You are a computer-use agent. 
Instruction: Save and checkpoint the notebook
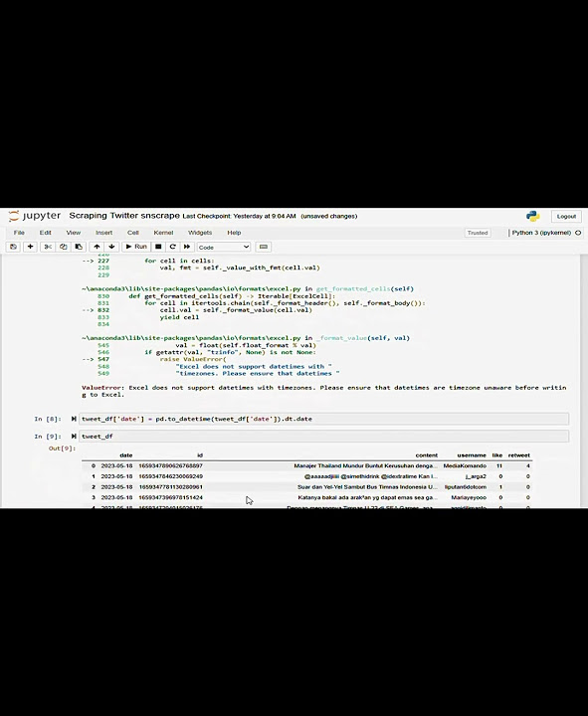point(13,247)
